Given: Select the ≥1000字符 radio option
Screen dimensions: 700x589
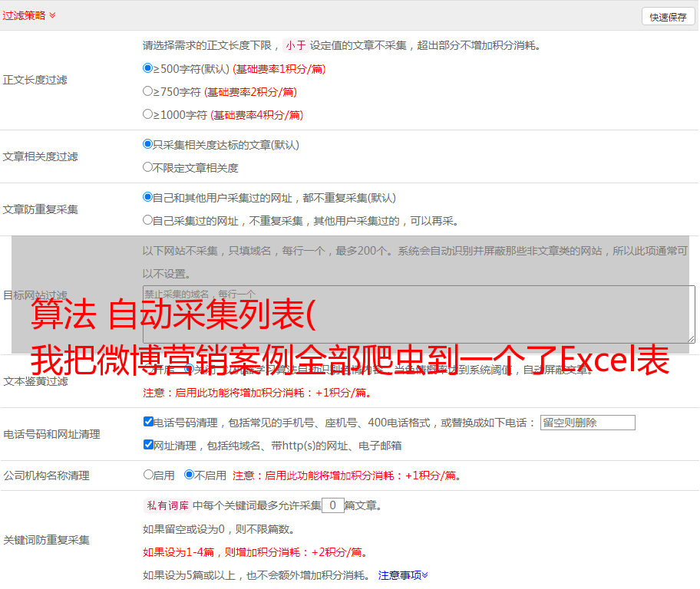Looking at the screenshot, I should click(147, 114).
